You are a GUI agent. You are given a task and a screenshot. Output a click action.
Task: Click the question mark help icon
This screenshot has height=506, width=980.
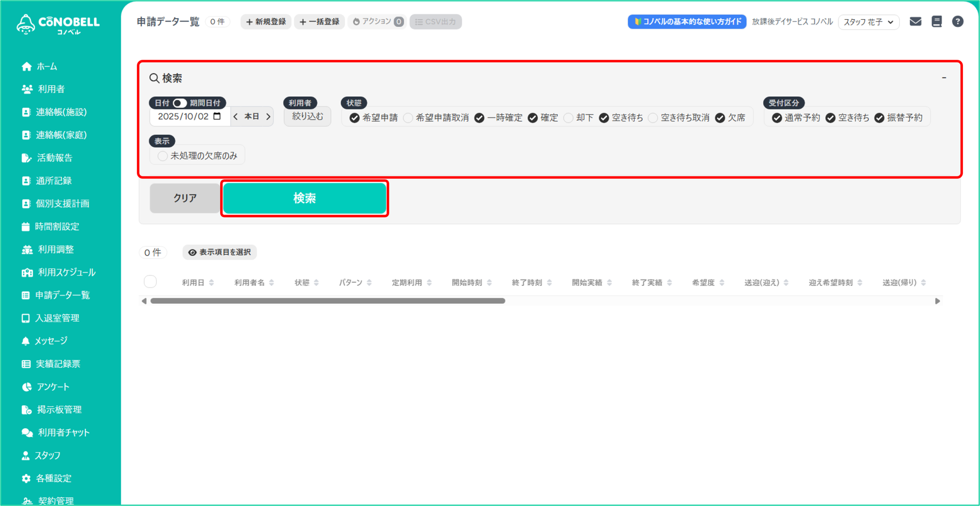[x=957, y=21]
